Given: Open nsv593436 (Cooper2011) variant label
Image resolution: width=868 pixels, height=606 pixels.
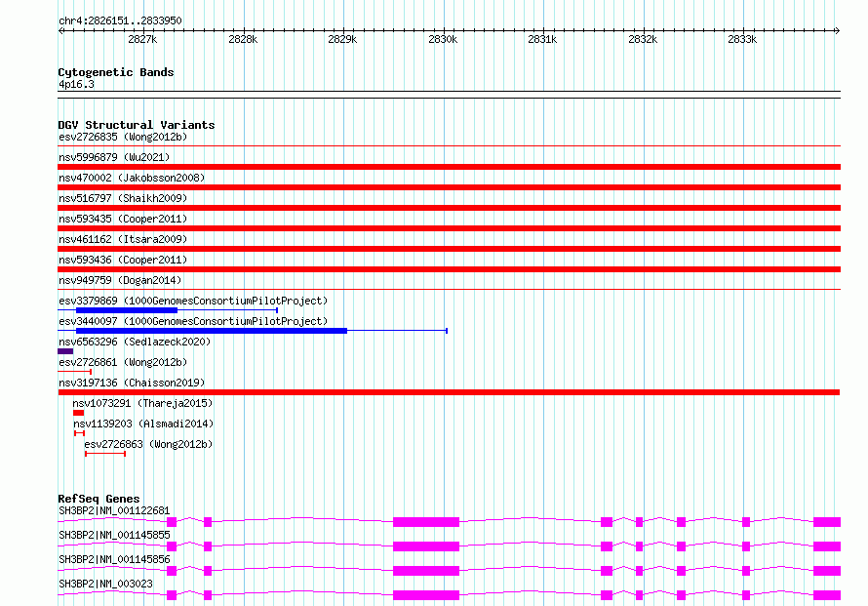Looking at the screenshot, I should point(123,260).
